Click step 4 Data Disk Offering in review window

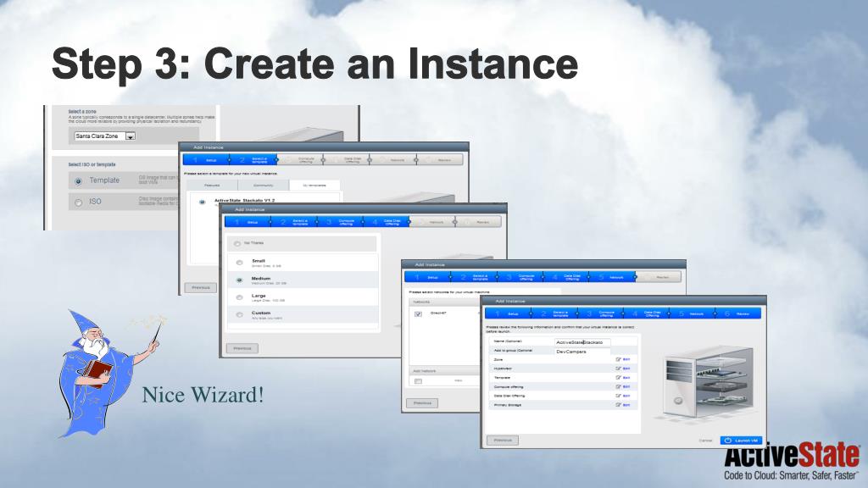pos(646,313)
